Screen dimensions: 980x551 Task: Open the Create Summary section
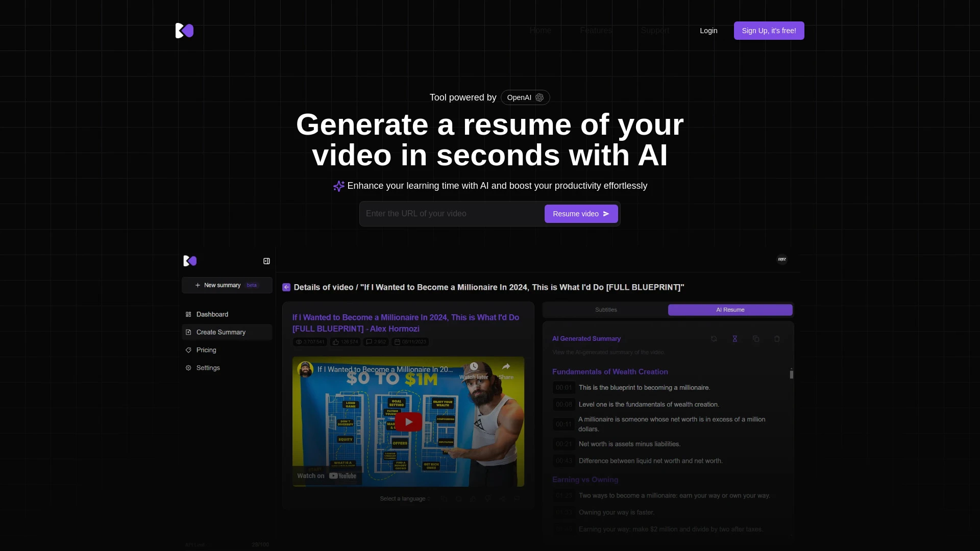tap(220, 332)
